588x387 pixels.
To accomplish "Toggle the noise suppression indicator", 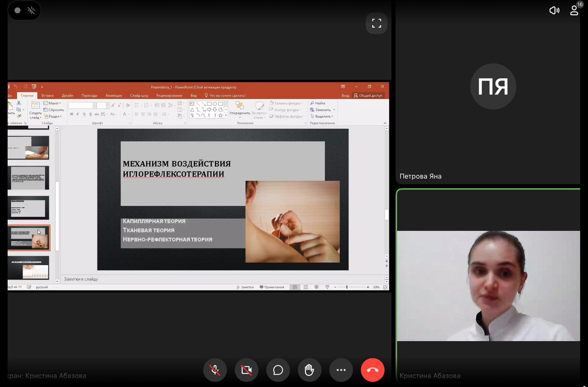I will point(31,10).
